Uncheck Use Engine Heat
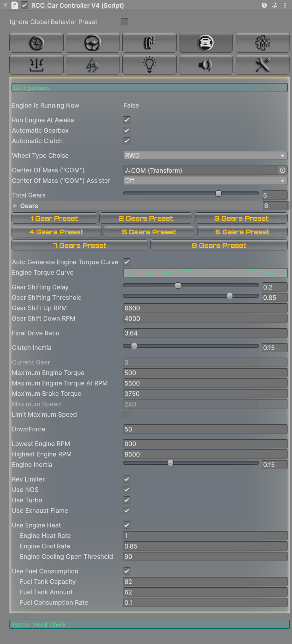 (x=127, y=525)
